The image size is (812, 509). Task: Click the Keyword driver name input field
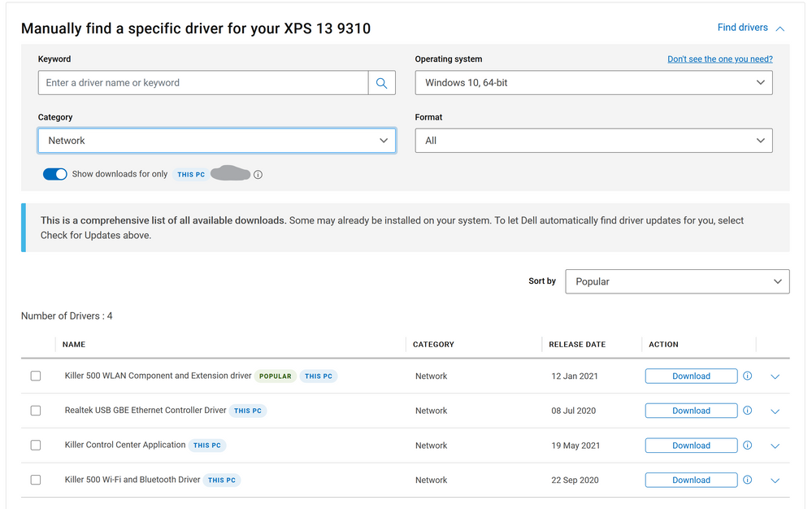tap(203, 83)
